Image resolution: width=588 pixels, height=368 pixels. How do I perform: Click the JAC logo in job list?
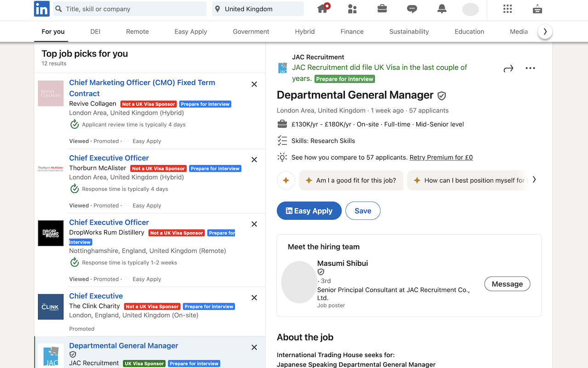51,356
